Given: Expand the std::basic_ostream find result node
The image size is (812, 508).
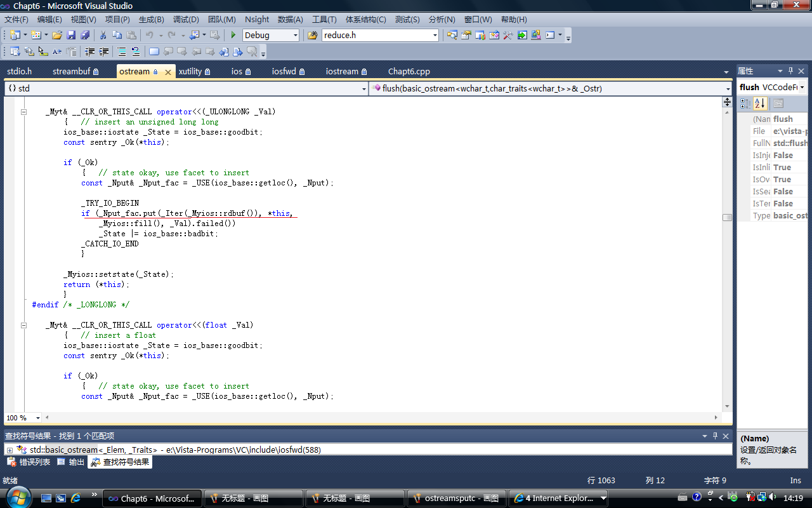Looking at the screenshot, I should coord(10,450).
